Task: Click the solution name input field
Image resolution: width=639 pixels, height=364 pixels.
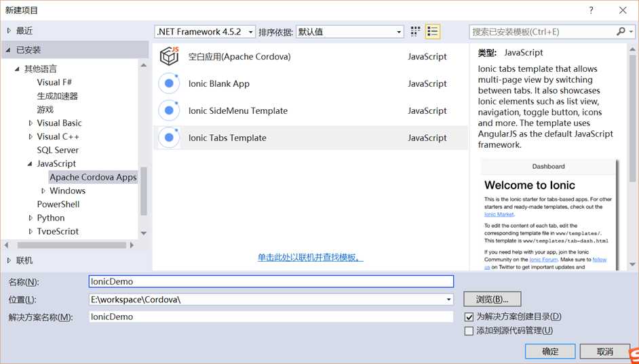Action: click(x=271, y=317)
